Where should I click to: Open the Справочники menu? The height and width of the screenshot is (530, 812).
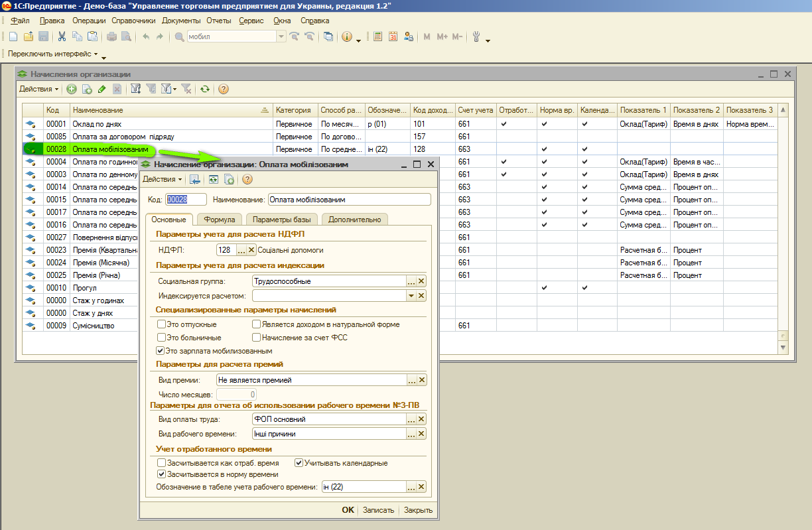133,21
